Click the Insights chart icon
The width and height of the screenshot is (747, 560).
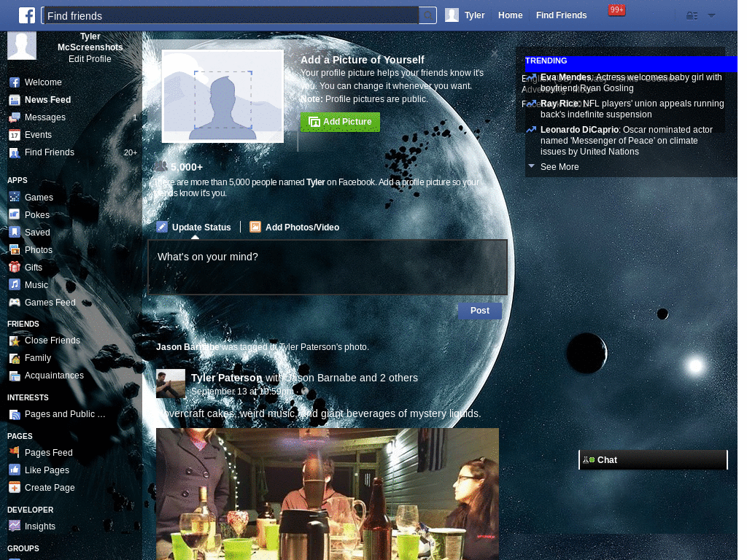click(15, 526)
